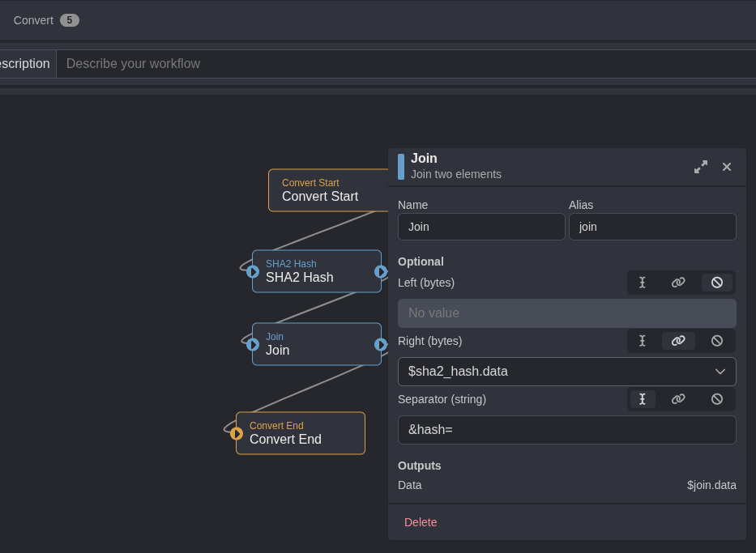Select the Convert End node
The image size is (756, 553).
301,433
